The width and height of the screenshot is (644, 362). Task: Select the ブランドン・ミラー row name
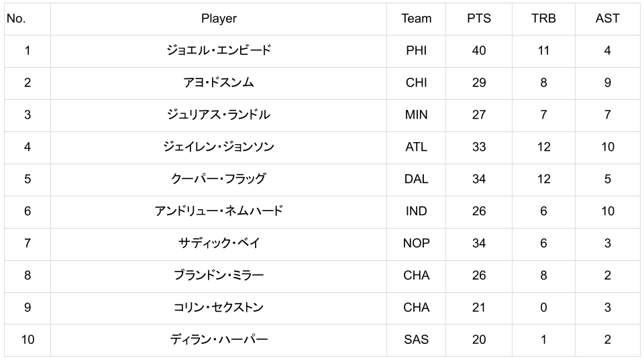tap(219, 276)
